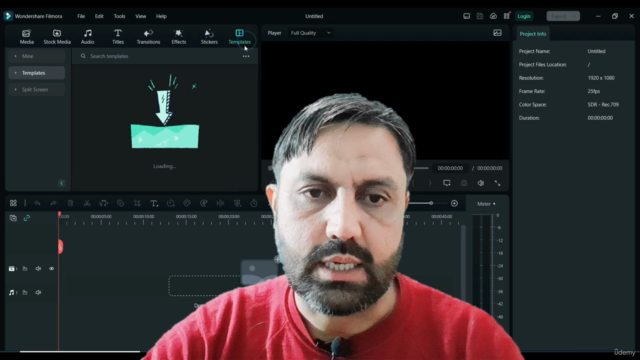Click the 25fps frame rate value
Viewport: 640px width, 360px height.
594,91
